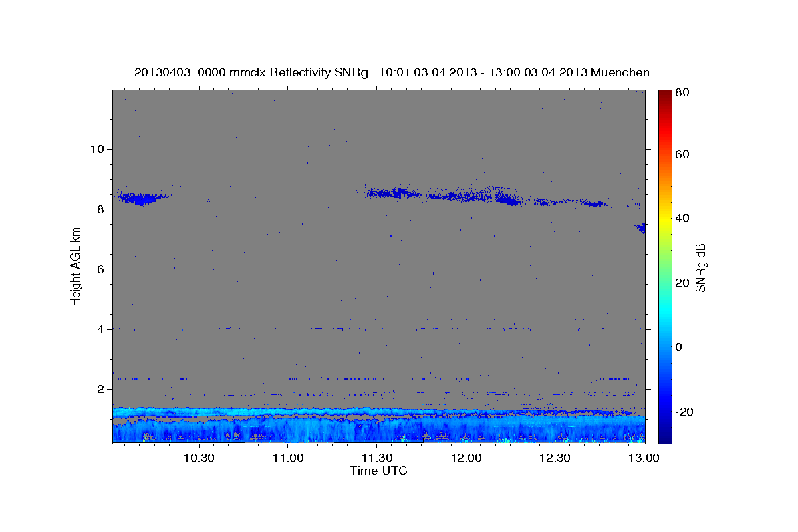
Task: Click the plot title text starting with 20130403_0000.mmclx
Action: 392,72
